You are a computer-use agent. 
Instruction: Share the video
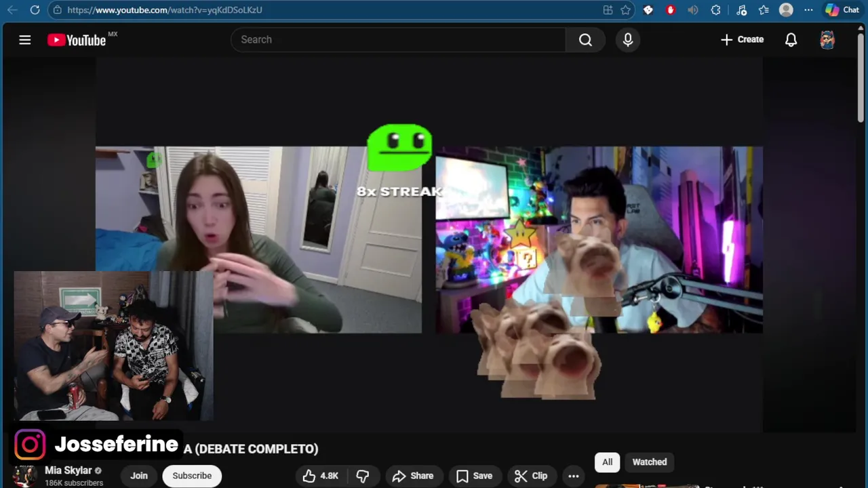click(x=413, y=476)
